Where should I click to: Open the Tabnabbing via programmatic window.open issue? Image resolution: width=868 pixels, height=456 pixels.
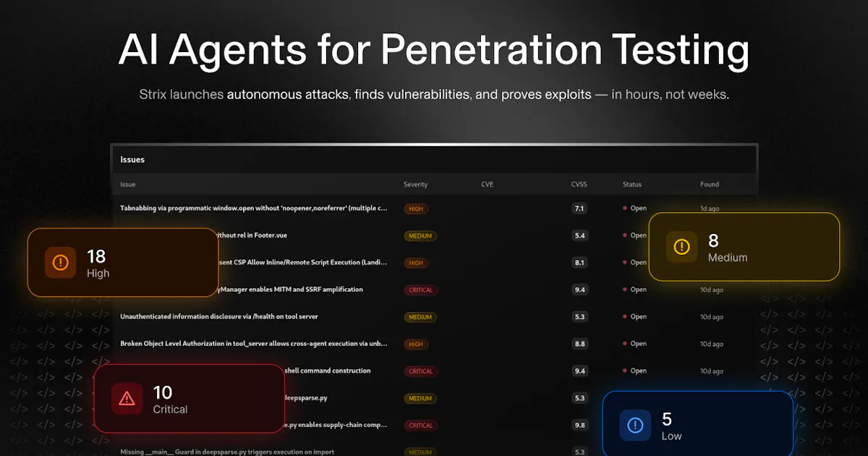coord(253,208)
